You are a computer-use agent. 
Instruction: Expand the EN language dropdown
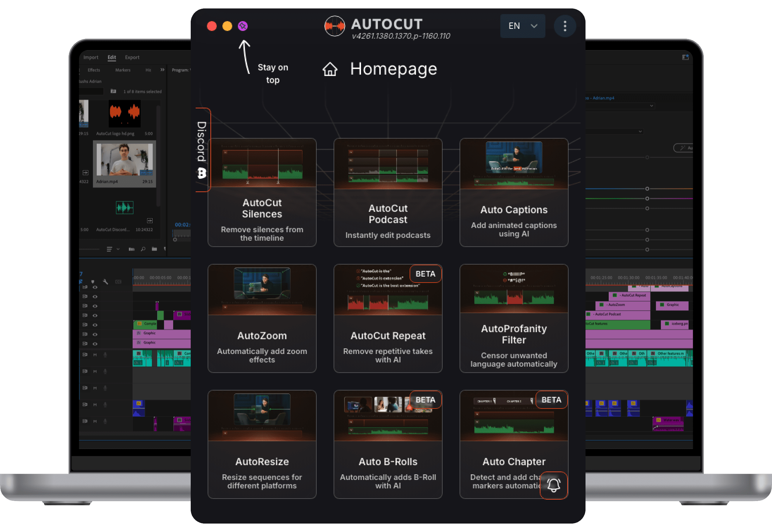[x=523, y=26]
